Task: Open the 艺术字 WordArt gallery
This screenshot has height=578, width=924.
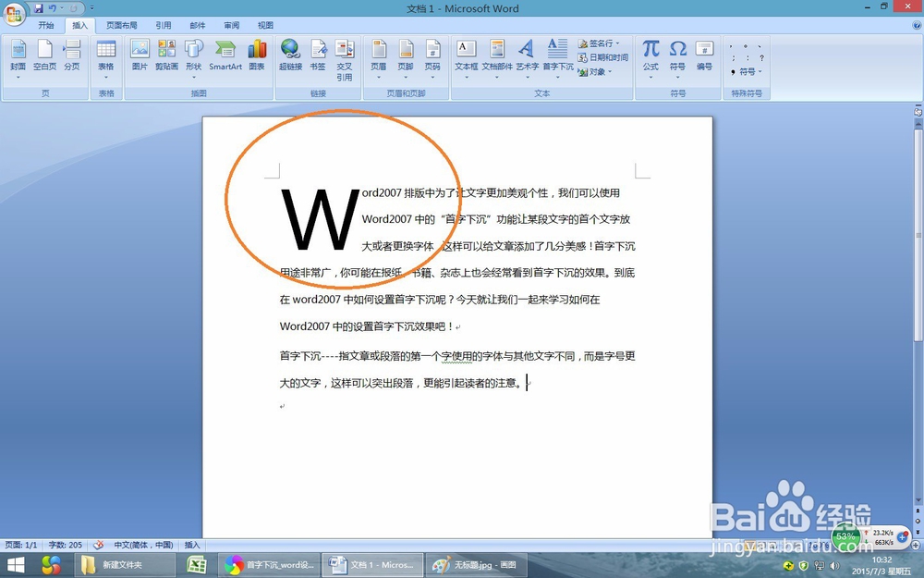Action: (527, 57)
